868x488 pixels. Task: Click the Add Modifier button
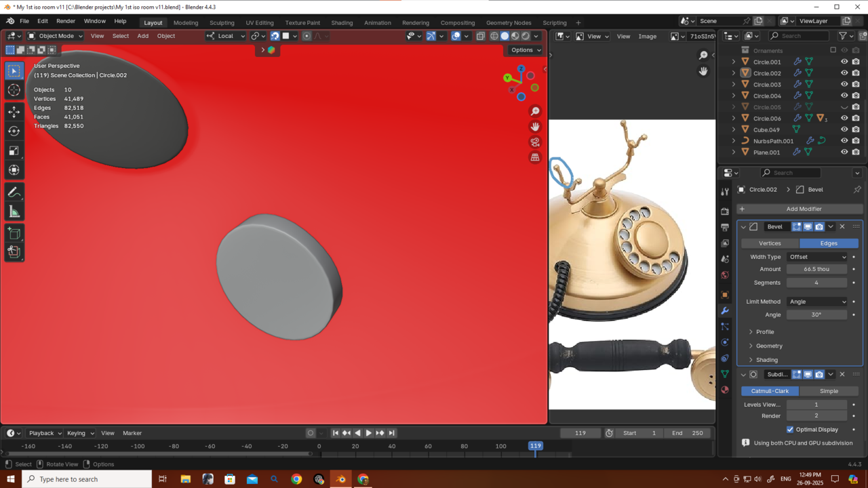point(800,209)
